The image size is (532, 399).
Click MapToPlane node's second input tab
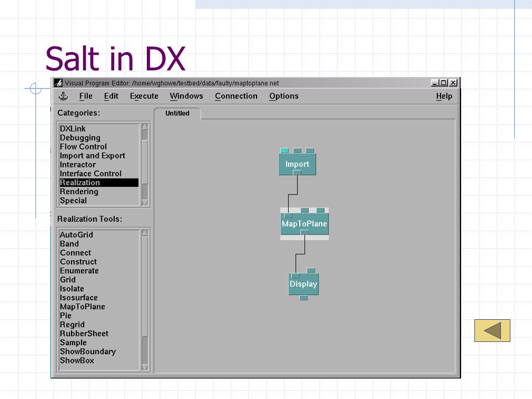(x=305, y=211)
